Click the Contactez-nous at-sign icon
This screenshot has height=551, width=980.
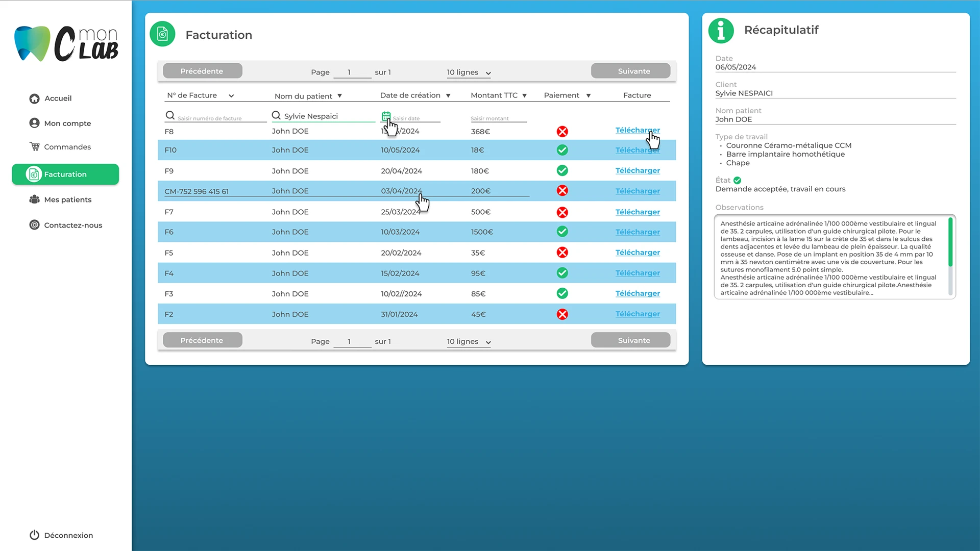click(x=34, y=225)
